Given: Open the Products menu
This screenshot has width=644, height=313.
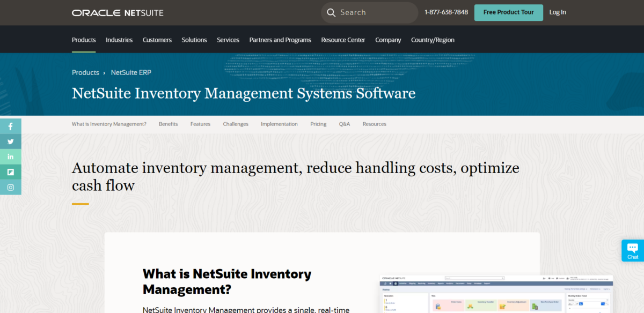Looking at the screenshot, I should click(x=84, y=40).
